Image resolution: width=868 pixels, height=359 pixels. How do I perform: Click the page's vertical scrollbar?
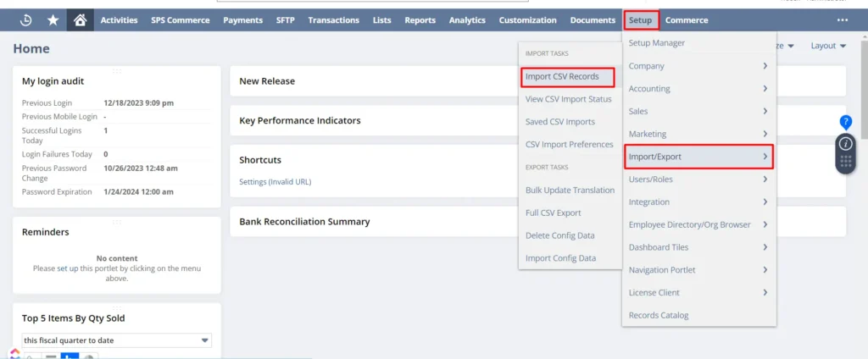point(864,89)
